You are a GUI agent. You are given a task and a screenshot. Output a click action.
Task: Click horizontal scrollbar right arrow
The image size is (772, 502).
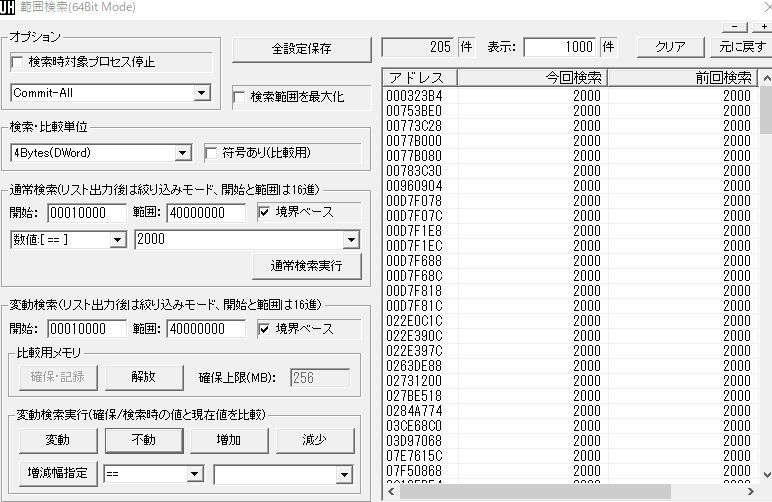click(751, 491)
